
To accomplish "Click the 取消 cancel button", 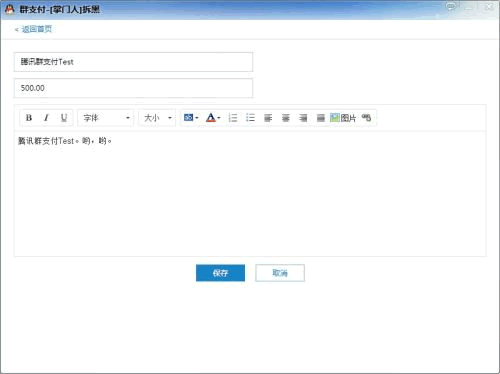I will (280, 273).
